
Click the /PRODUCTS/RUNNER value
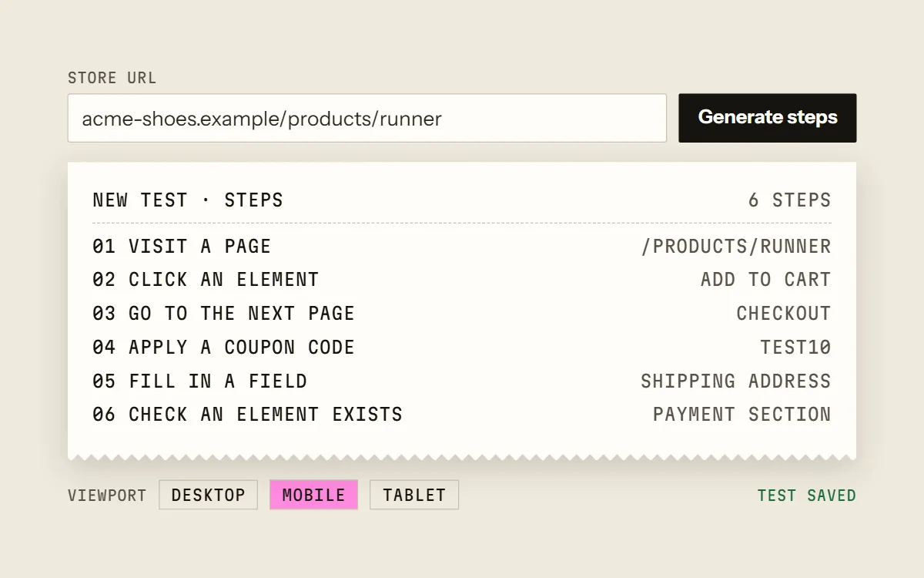pyautogui.click(x=736, y=247)
